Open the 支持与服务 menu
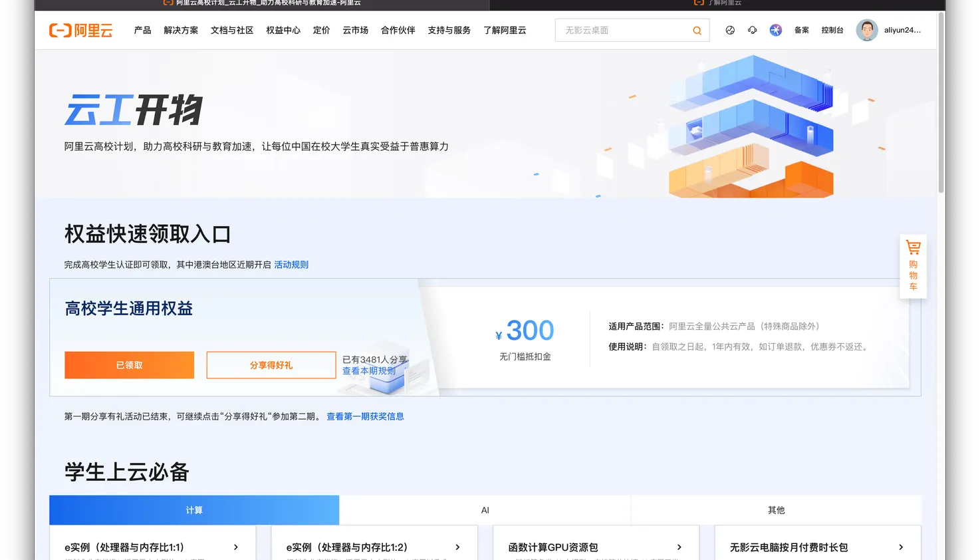The image size is (980, 560). [x=449, y=30]
